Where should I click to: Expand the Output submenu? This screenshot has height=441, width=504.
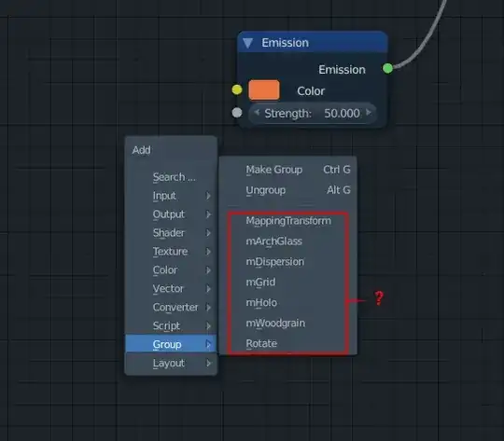[171, 214]
